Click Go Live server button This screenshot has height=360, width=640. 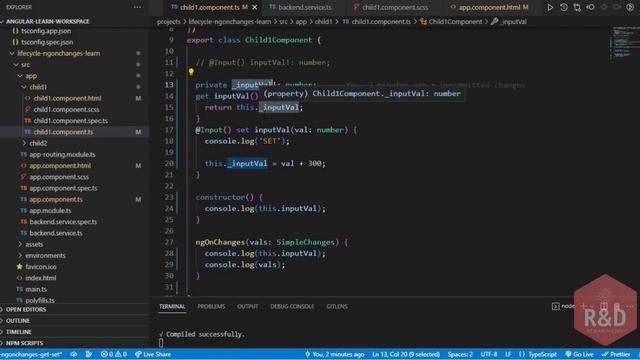point(579,354)
